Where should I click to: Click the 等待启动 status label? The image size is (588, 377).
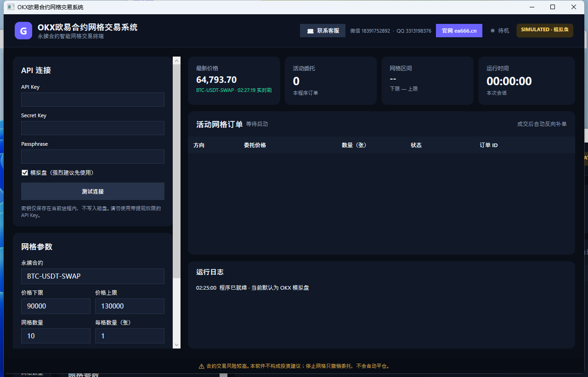(x=257, y=124)
